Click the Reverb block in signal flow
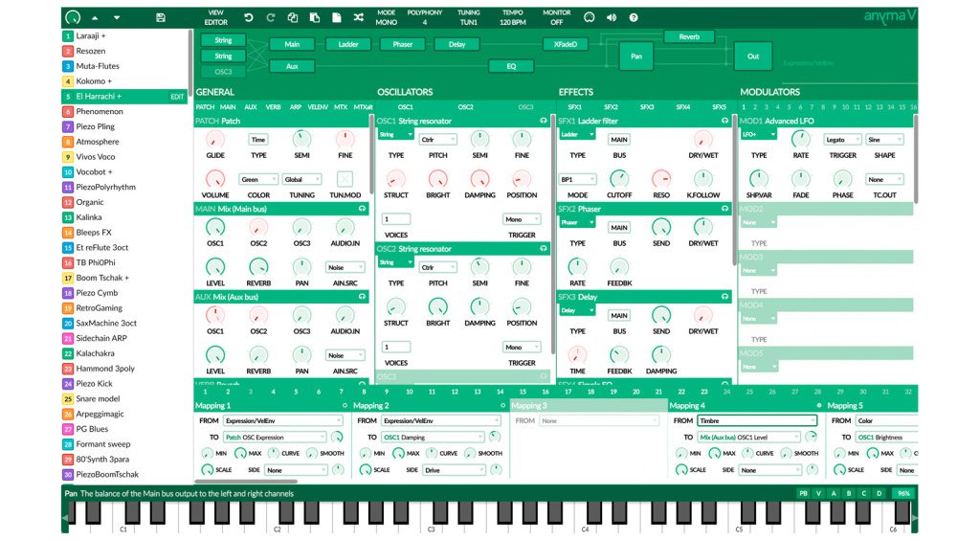Viewport: 980px width, 541px height. pyautogui.click(x=689, y=37)
